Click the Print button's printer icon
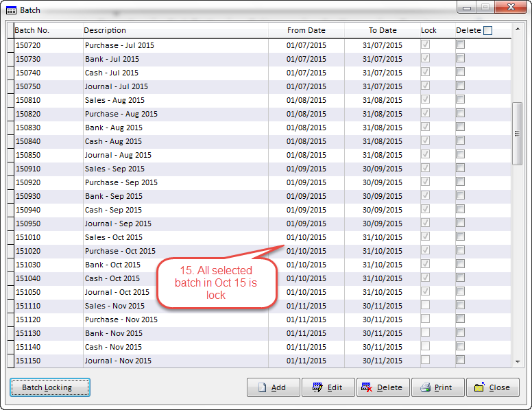The image size is (532, 410). coord(426,387)
